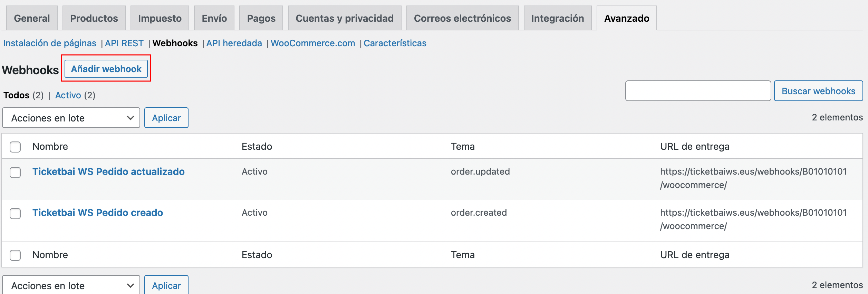Expand the bottom Acciones en lote dropdown
The width and height of the screenshot is (868, 294).
coord(71,285)
